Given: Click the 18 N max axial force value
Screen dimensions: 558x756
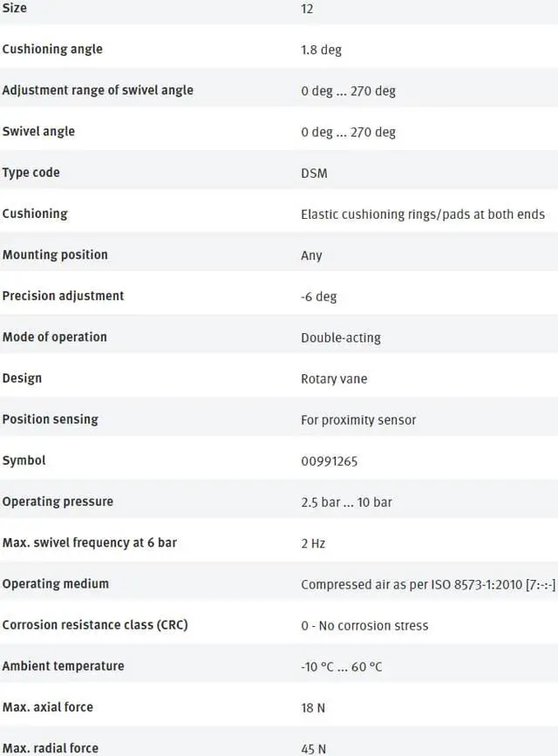Looking at the screenshot, I should coord(313,708).
